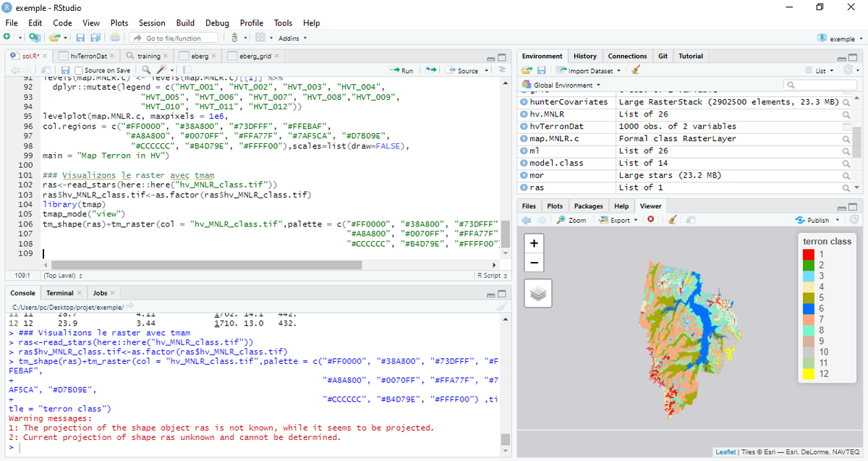This screenshot has height=461, width=868.
Task: Click the Leaflet attribution link
Action: [726, 452]
